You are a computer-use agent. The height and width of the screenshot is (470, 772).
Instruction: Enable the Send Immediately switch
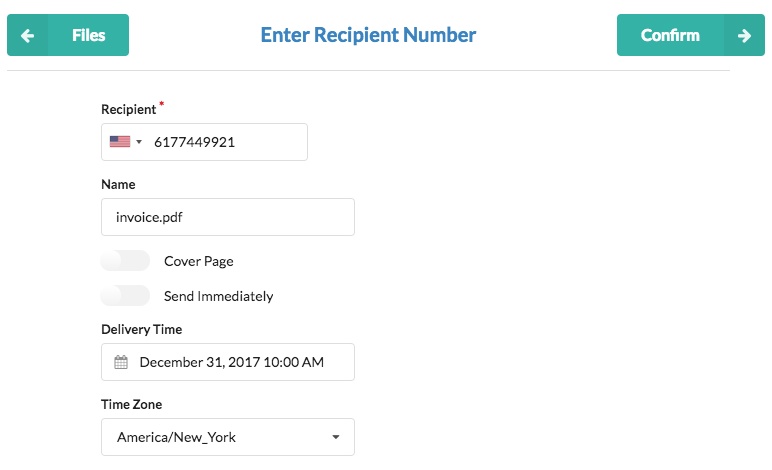pyautogui.click(x=125, y=296)
